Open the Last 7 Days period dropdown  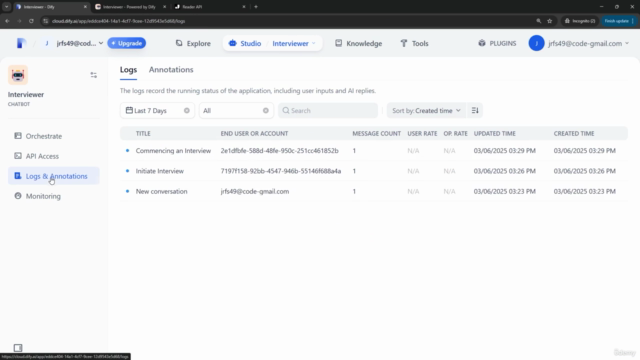click(157, 111)
